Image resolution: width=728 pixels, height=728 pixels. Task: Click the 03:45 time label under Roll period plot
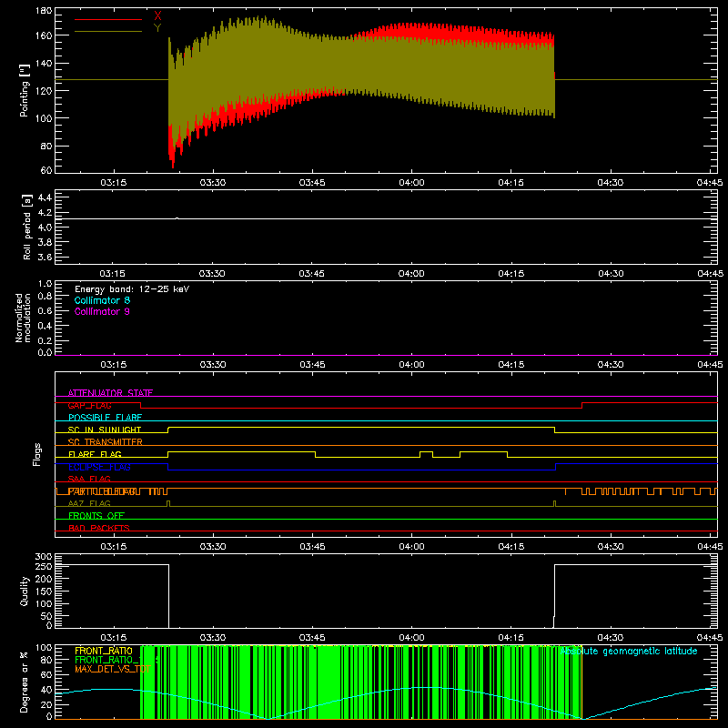[311, 274]
